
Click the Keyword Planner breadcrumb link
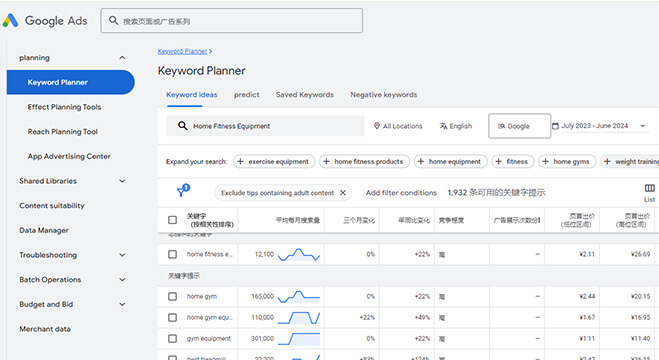(x=182, y=51)
